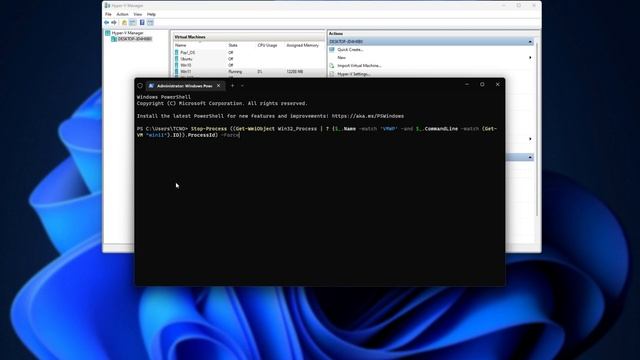640x360 pixels.
Task: Click the State column header in Virtual Machines
Action: tap(233, 45)
